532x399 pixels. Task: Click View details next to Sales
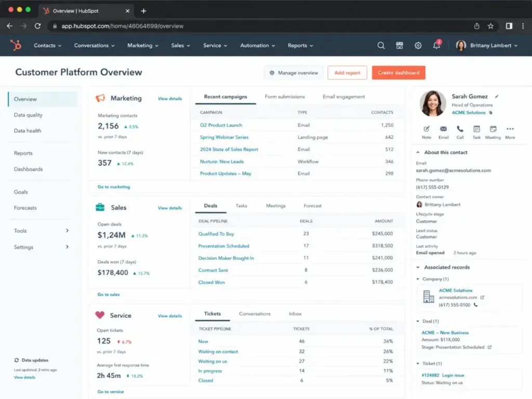coord(170,208)
